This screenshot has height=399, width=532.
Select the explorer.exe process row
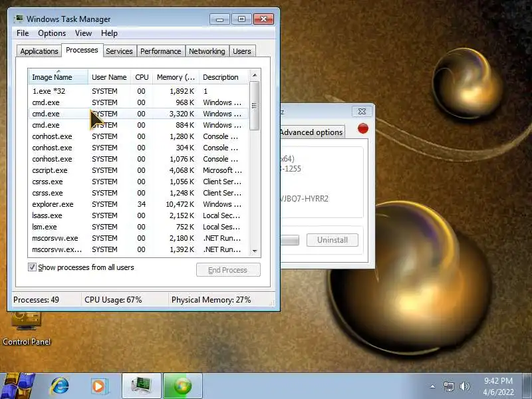138,204
